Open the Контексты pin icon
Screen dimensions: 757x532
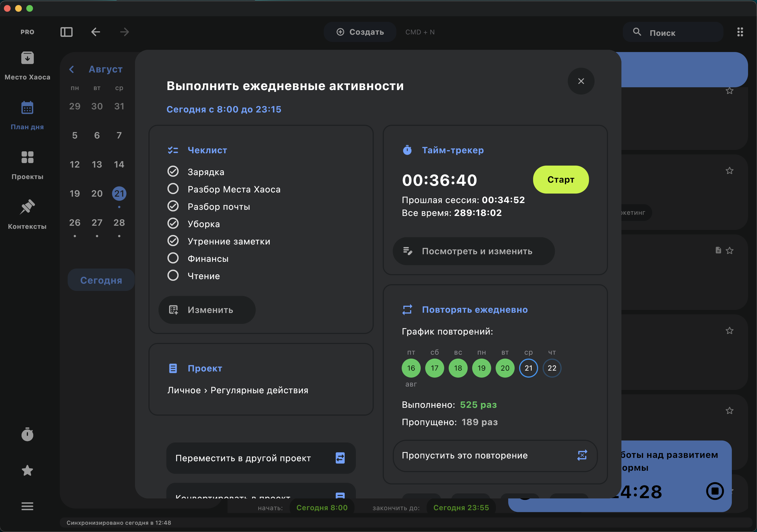[x=27, y=207]
